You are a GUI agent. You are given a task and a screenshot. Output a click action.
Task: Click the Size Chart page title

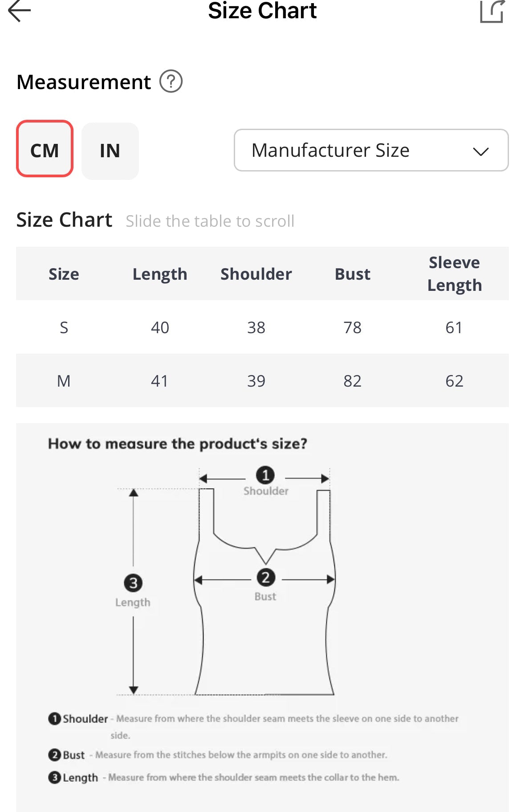tap(262, 11)
